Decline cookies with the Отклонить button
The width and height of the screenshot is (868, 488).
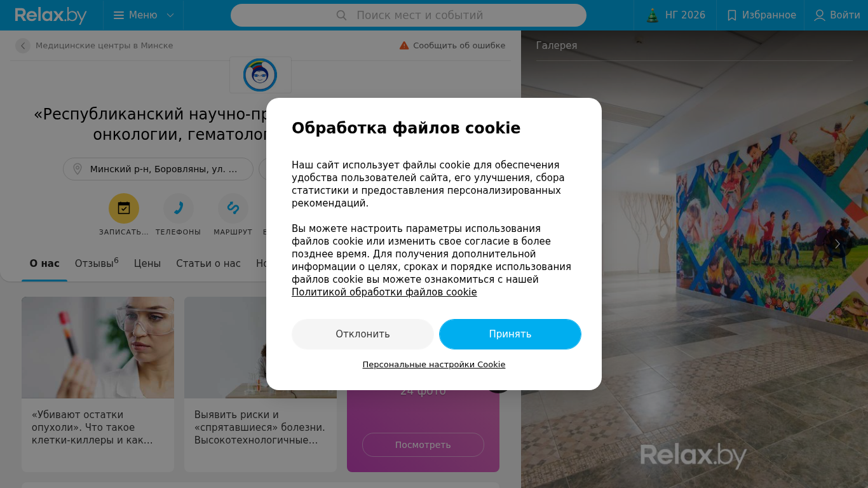(363, 334)
